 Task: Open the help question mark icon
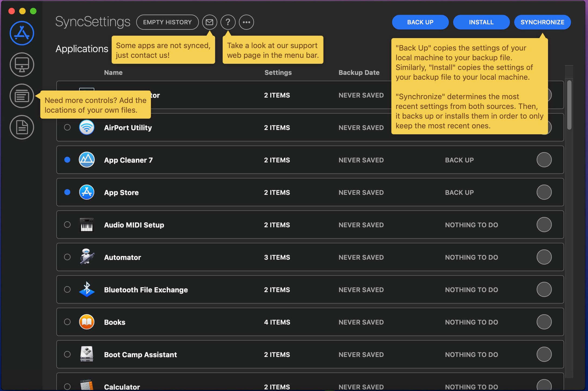(228, 22)
